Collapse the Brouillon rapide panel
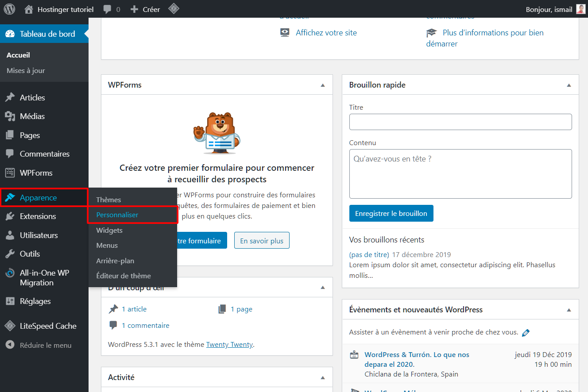 tap(569, 84)
